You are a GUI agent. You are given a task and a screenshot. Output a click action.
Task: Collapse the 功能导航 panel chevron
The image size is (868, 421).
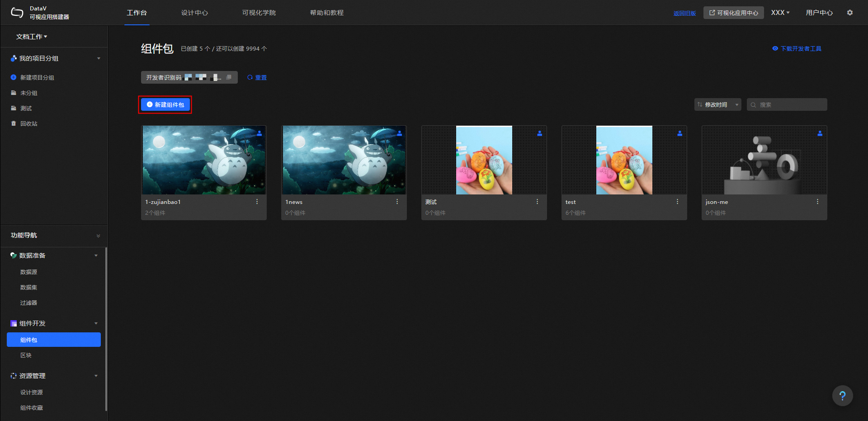[98, 236]
